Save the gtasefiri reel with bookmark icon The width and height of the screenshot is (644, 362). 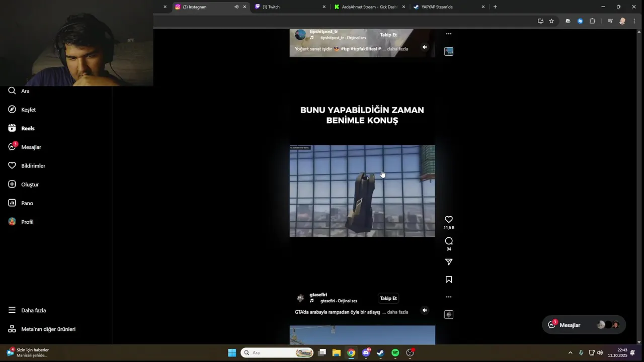[x=449, y=280]
